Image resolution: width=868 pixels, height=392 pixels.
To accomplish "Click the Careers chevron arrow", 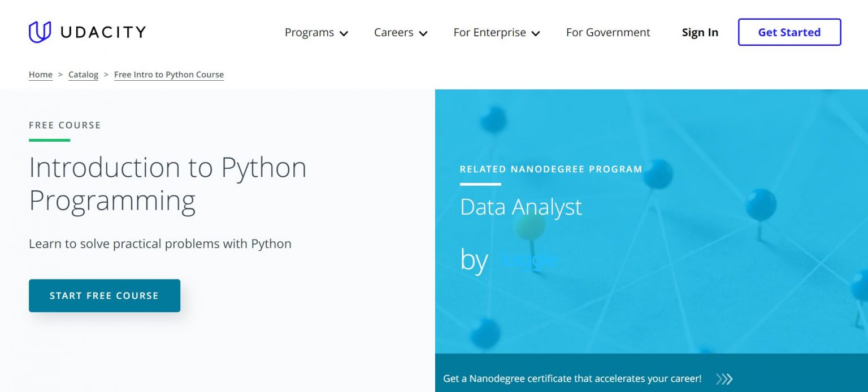I will 423,34.
